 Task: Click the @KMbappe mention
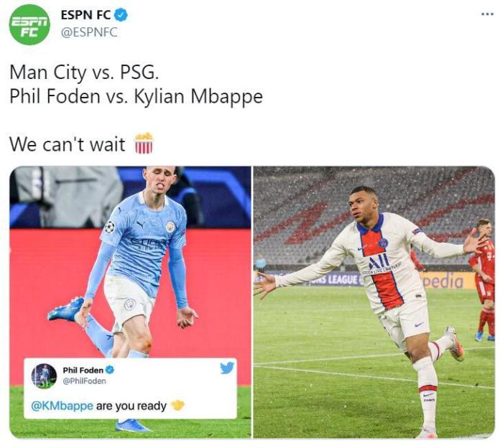[63, 406]
